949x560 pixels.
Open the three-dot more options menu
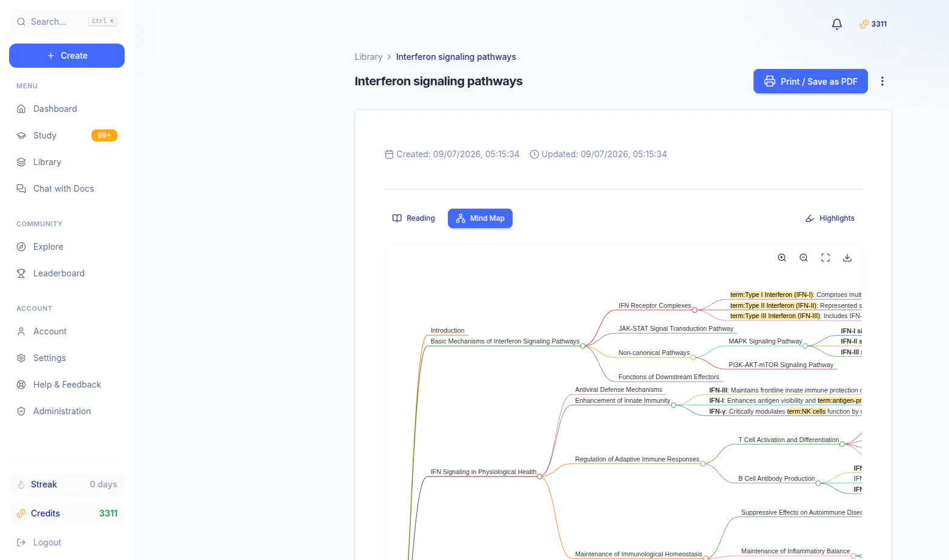coord(882,81)
